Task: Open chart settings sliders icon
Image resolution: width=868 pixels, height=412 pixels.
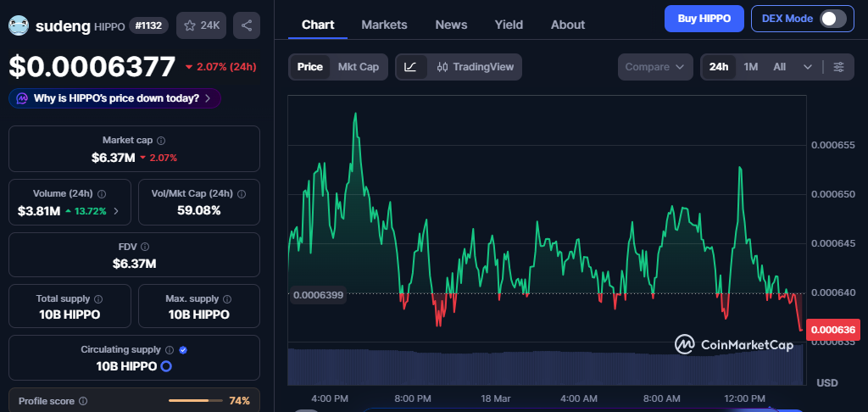Action: tap(838, 67)
